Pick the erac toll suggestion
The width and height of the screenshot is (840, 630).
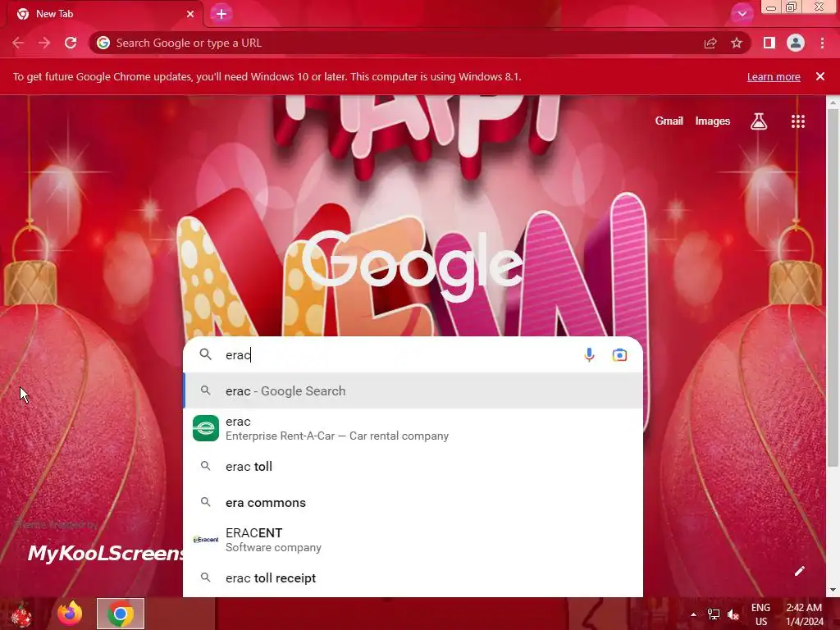pyautogui.click(x=413, y=467)
